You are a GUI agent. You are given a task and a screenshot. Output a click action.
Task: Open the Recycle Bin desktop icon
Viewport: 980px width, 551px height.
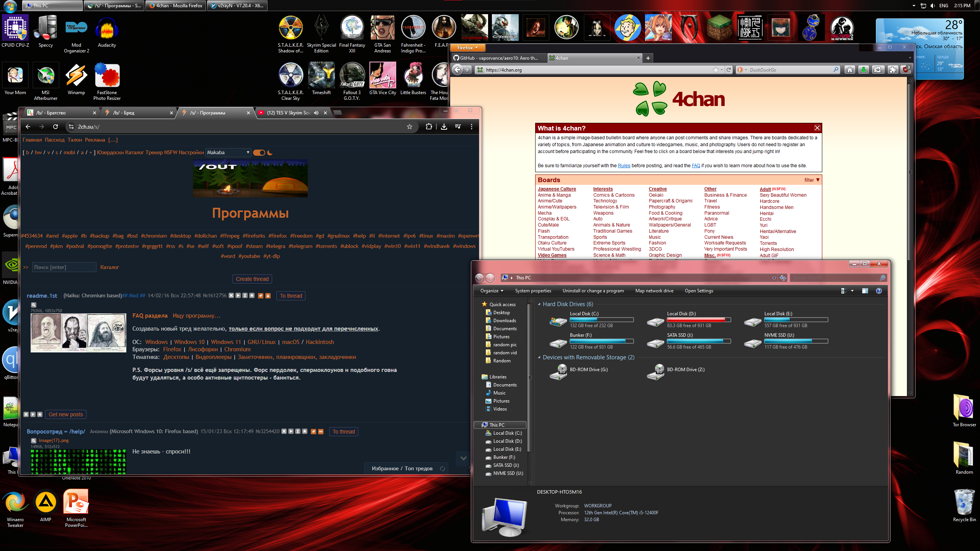click(964, 505)
